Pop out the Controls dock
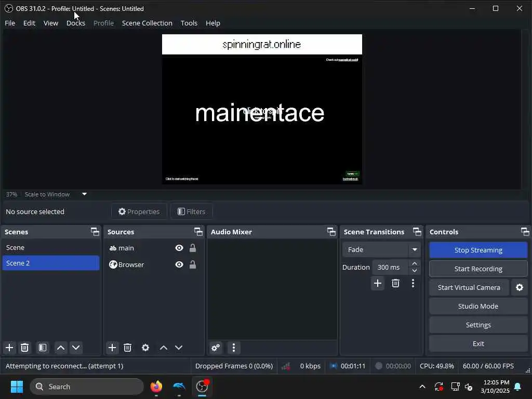Image resolution: width=532 pixels, height=399 pixels. [525, 232]
